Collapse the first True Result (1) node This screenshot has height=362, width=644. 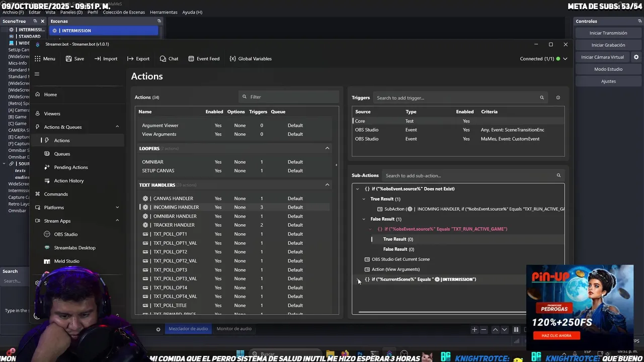[364, 199]
